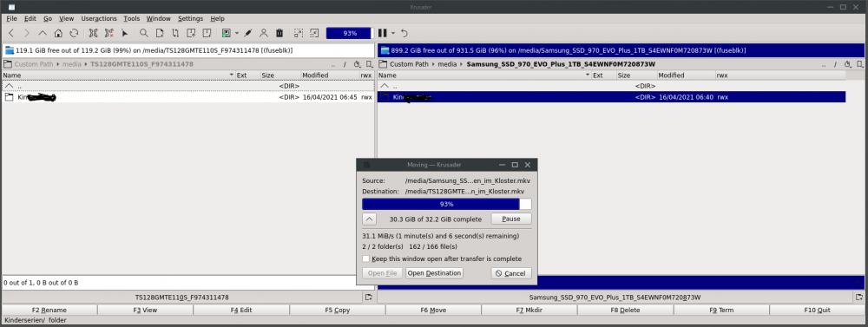Open the empty trash icon
The height and width of the screenshot is (327, 868).
coord(279,33)
